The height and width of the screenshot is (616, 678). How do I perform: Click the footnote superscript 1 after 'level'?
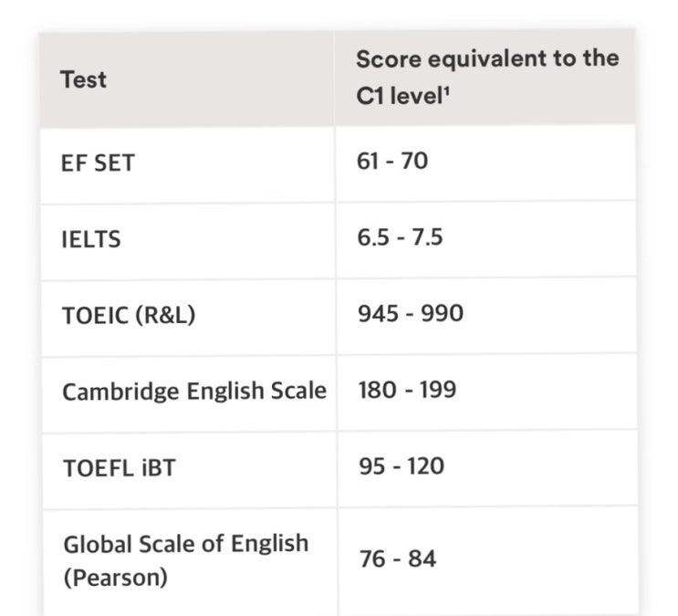447,90
